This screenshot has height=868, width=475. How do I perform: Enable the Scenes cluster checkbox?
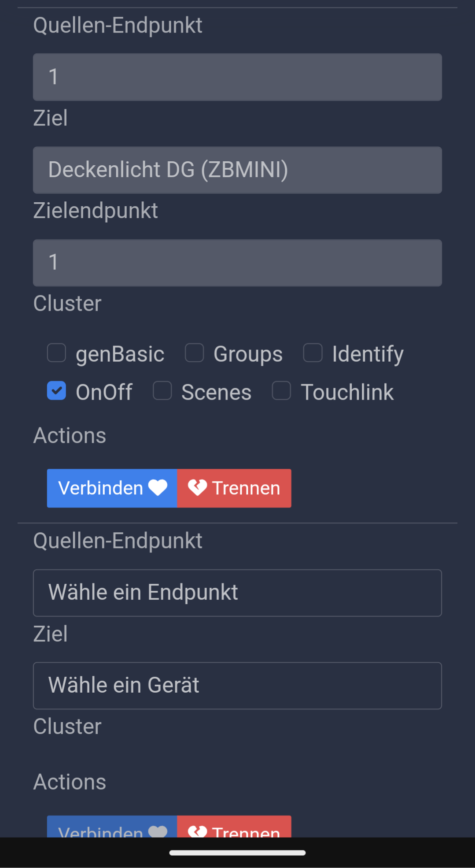click(x=162, y=391)
